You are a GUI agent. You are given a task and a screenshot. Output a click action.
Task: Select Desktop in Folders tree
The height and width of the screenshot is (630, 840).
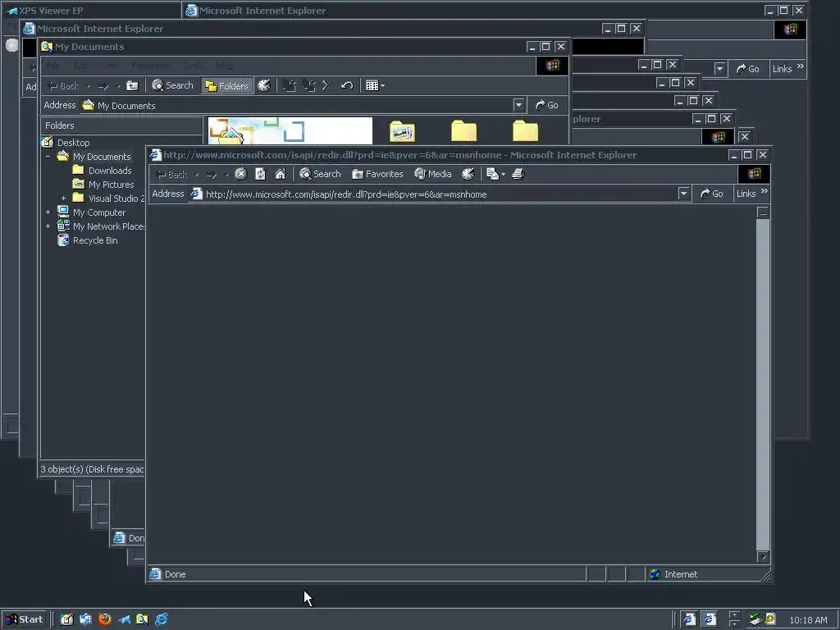pyautogui.click(x=73, y=143)
